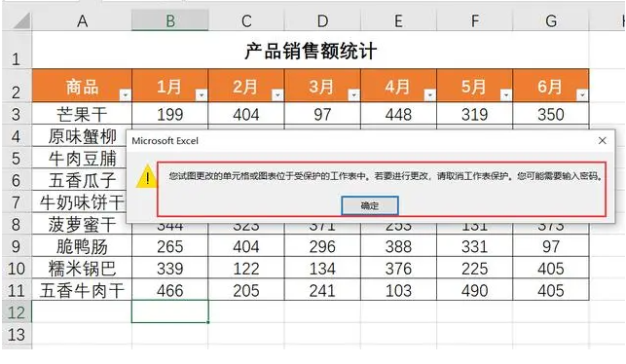Click cell 490 in 五香牛肉干 row
The height and width of the screenshot is (364, 626).
coord(475,290)
